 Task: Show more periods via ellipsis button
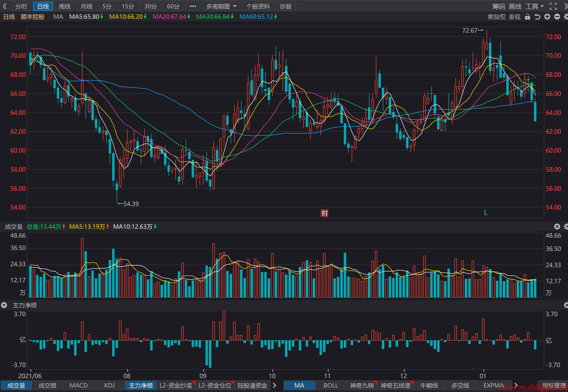[x=193, y=6]
